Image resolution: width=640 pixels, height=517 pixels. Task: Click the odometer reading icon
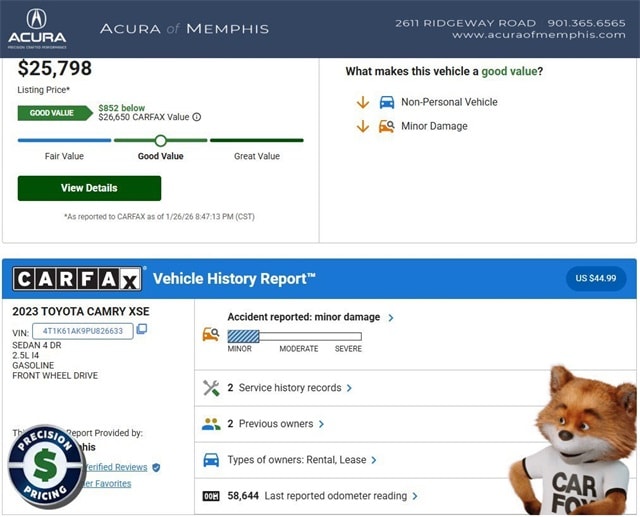210,496
